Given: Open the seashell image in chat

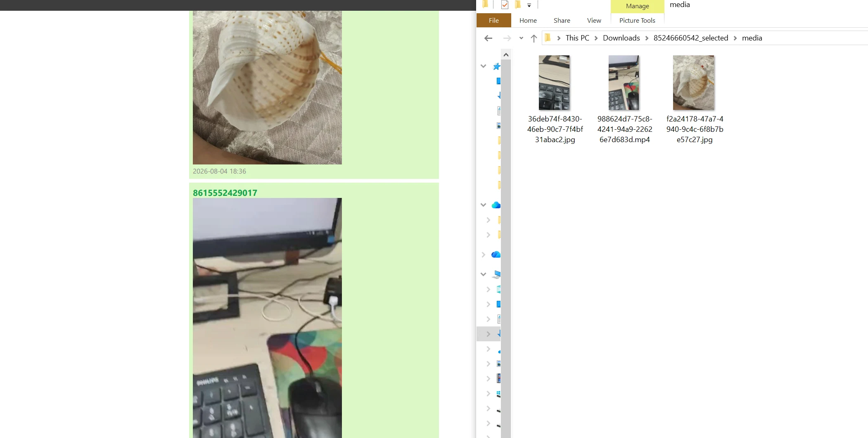Looking at the screenshot, I should (267, 88).
